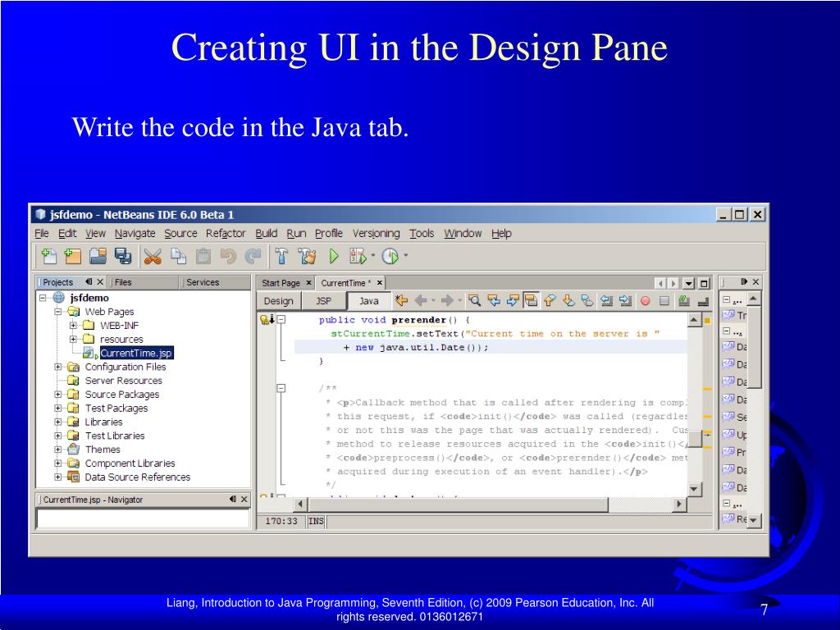Viewport: 840px width, 630px height.
Task: Click the editor horizontal scrollbar
Action: click(x=458, y=504)
